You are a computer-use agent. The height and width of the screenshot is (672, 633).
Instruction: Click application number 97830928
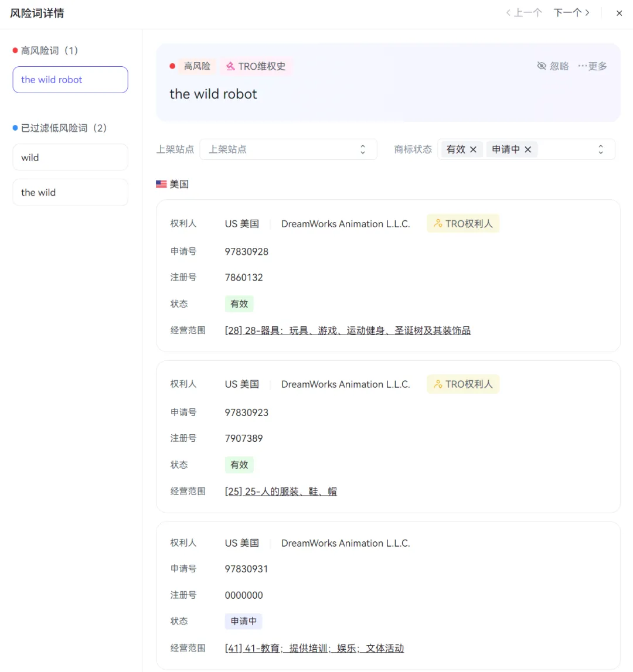pyautogui.click(x=247, y=251)
